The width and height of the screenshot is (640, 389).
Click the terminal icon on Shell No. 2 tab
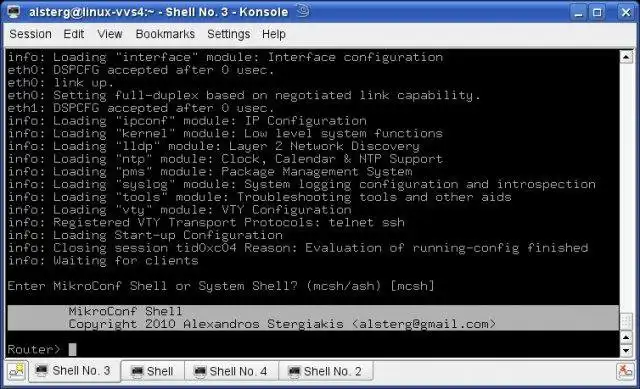point(294,371)
